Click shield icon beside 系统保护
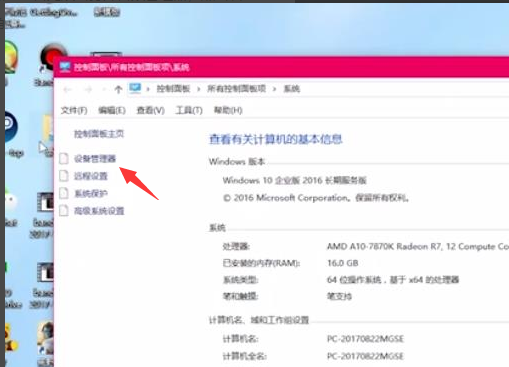509x367 pixels. [x=64, y=193]
